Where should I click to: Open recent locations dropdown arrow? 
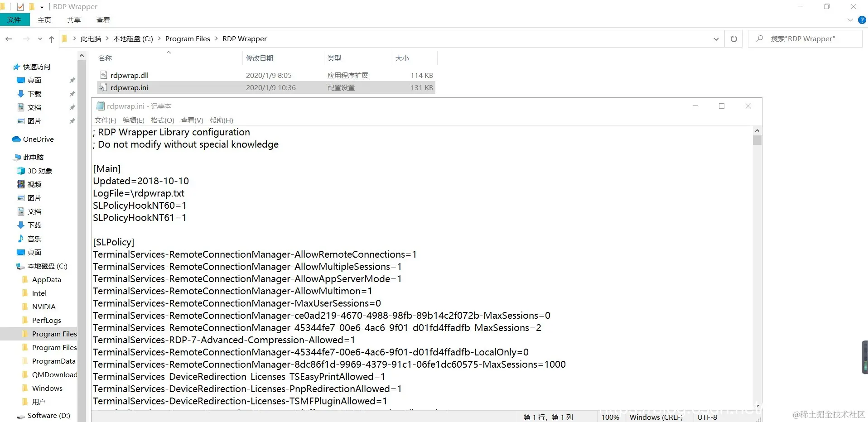pyautogui.click(x=40, y=39)
